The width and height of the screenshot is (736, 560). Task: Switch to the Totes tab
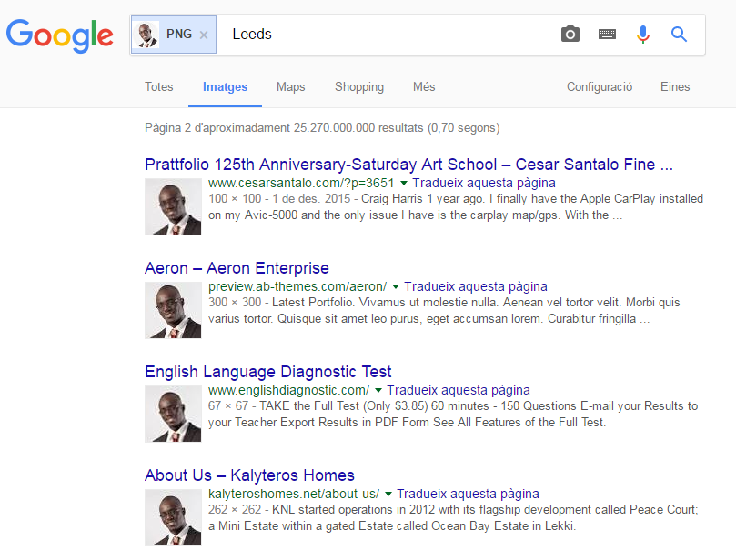pyautogui.click(x=158, y=86)
